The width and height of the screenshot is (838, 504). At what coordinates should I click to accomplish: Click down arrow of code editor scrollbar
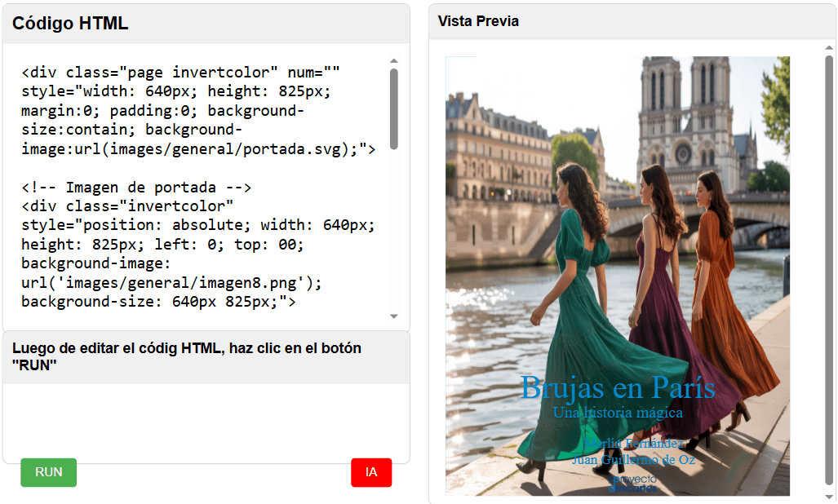pyautogui.click(x=394, y=316)
